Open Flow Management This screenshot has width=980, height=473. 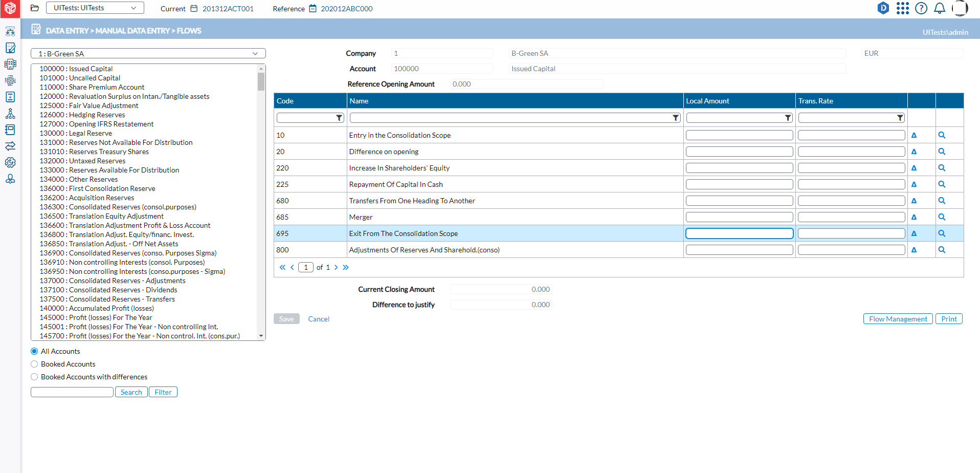coord(898,319)
